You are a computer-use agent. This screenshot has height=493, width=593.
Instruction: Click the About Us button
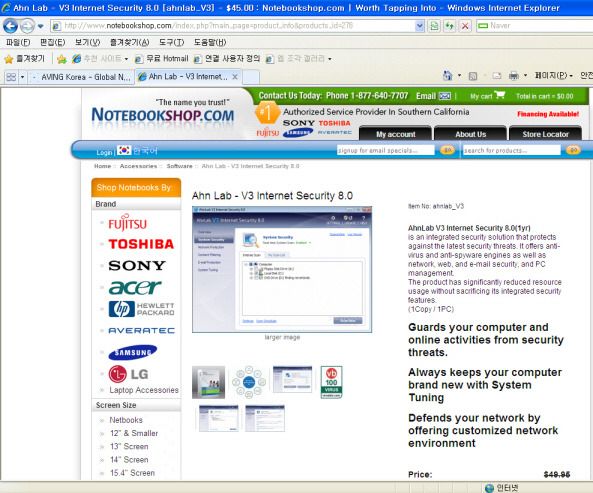[x=470, y=134]
